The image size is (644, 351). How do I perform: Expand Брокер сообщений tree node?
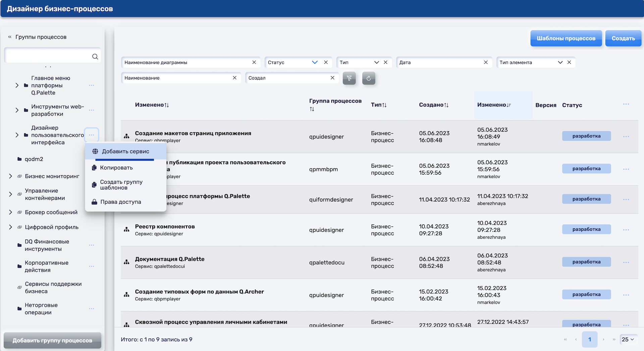(10, 212)
